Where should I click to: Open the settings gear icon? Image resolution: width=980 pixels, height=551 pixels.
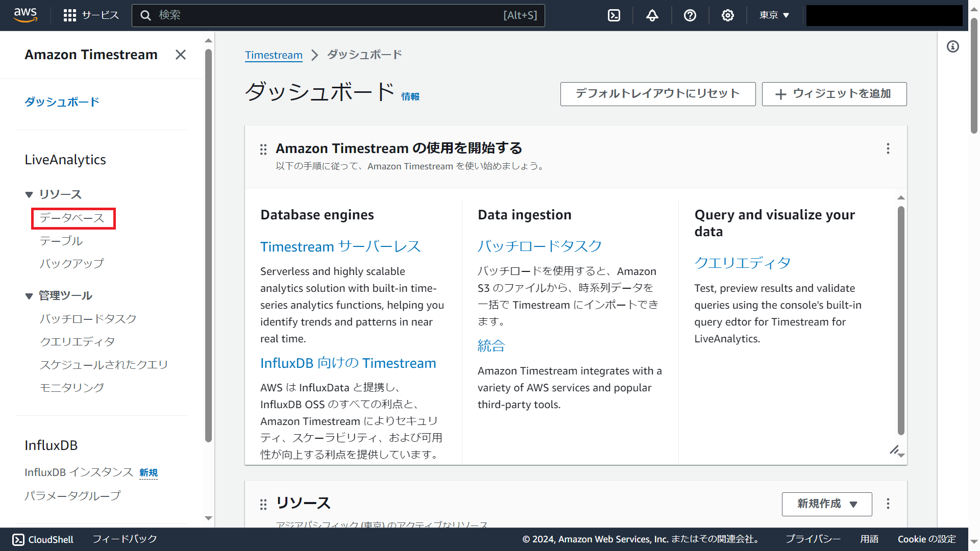[727, 15]
